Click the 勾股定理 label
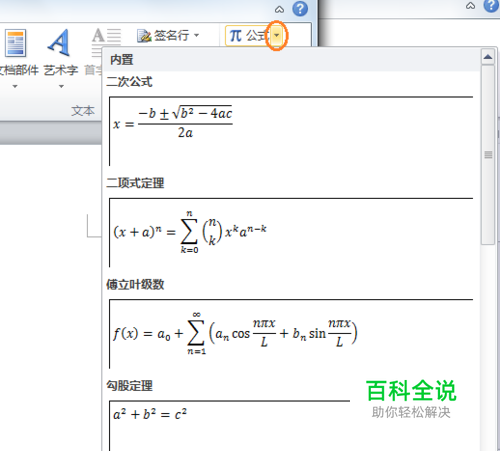This screenshot has height=451, width=500. pos(129,386)
